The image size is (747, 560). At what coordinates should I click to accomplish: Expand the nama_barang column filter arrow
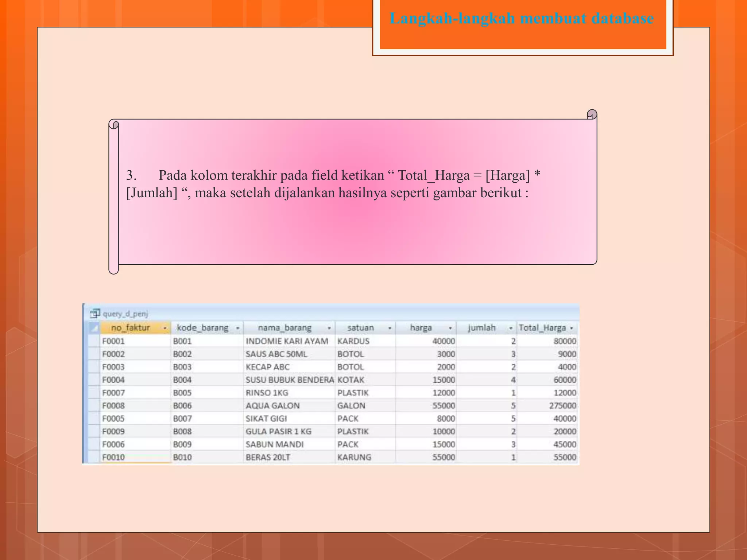(329, 328)
